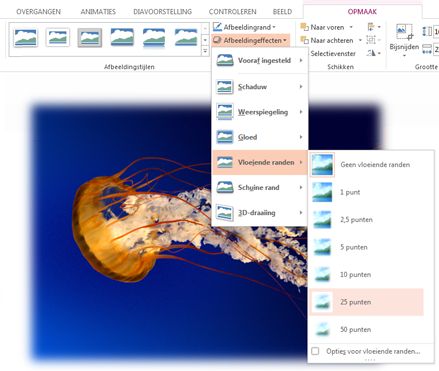Screen dimensions: 439x371
Task: Open the Gloed submenu
Action: (260, 137)
